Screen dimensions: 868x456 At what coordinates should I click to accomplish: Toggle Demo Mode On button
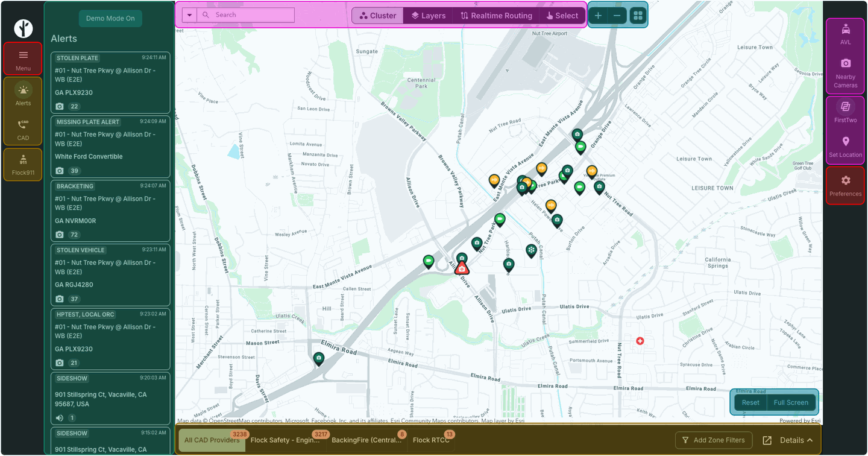click(x=110, y=18)
